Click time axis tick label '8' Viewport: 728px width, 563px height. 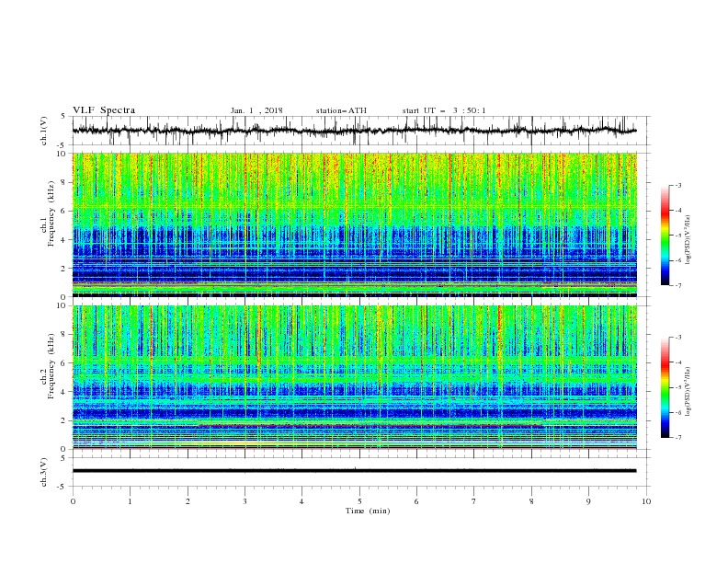click(531, 501)
